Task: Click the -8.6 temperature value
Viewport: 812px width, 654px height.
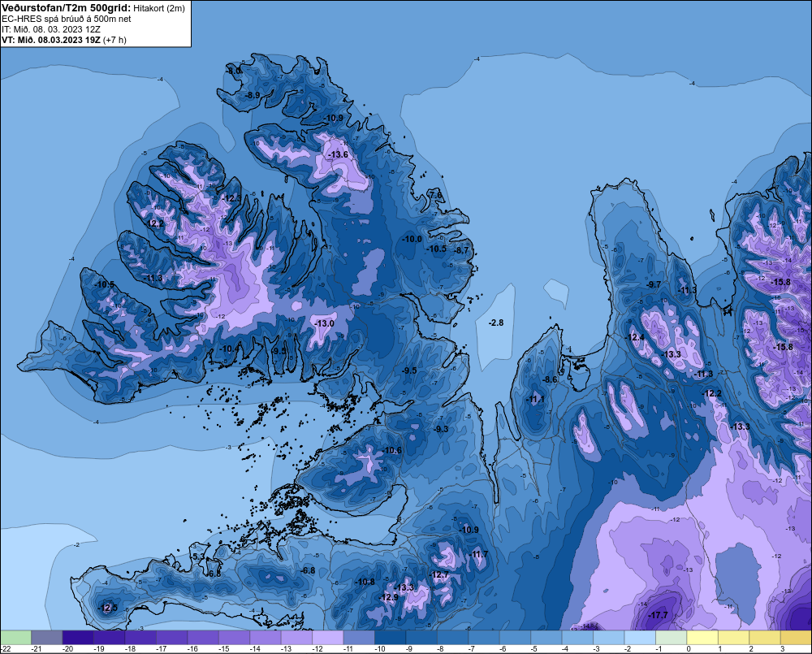Action: tap(550, 380)
